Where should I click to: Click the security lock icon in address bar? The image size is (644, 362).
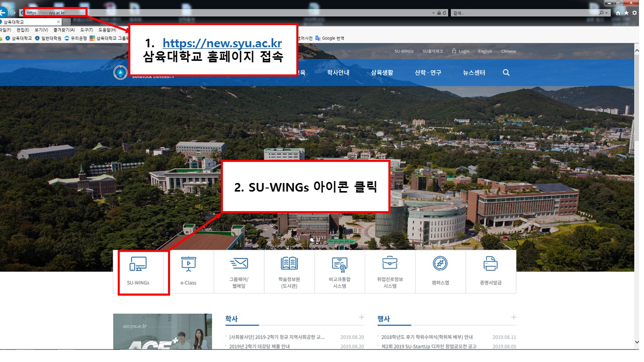pos(439,13)
